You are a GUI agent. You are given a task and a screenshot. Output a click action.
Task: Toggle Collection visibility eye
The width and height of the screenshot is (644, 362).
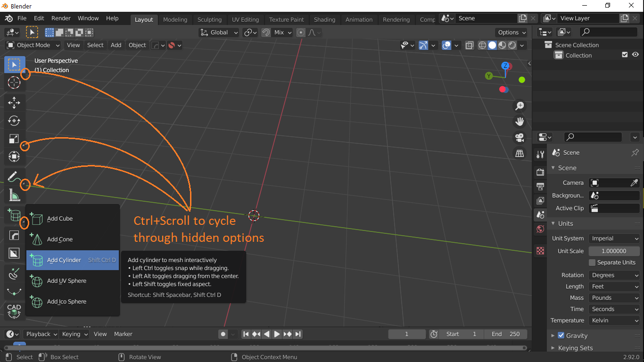click(635, 55)
